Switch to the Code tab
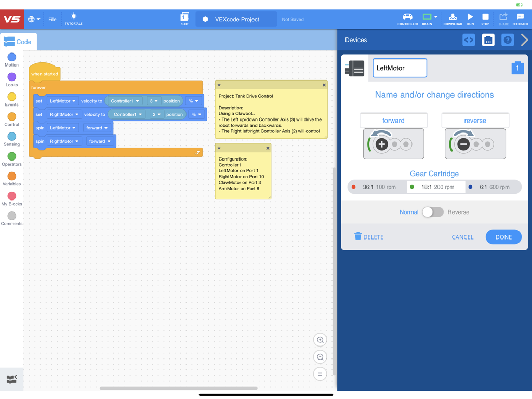The height and width of the screenshot is (399, 532). (x=19, y=41)
